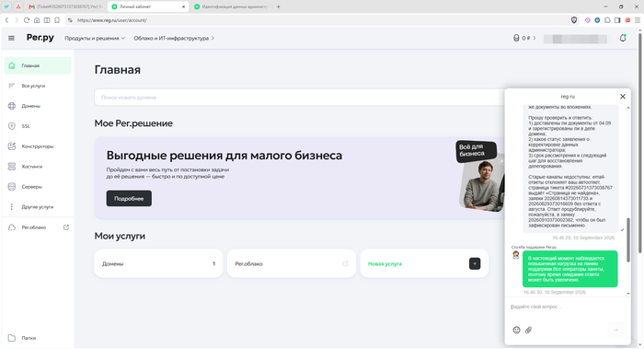Image resolution: width=644 pixels, height=349 pixels.
Task: Focus the Задайте свой вопрос chat input
Action: click(567, 307)
